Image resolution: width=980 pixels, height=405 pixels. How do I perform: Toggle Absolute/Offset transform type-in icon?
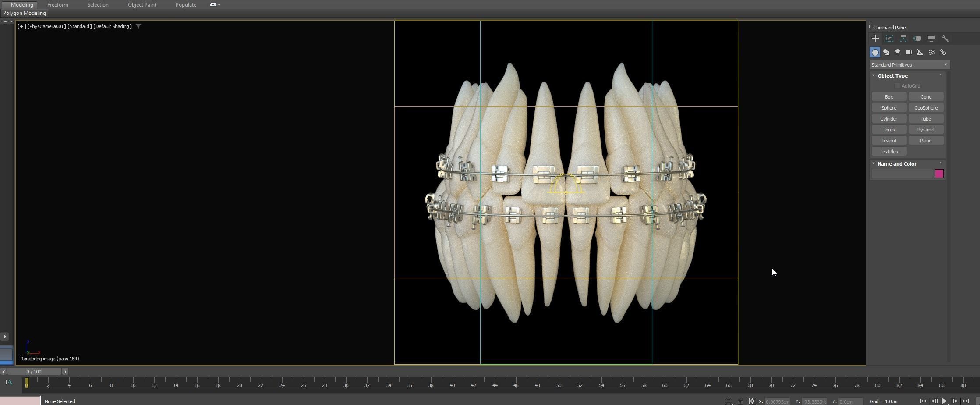752,401
